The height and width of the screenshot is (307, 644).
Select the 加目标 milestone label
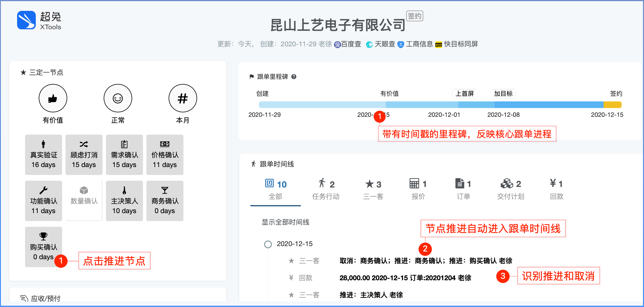pos(503,94)
